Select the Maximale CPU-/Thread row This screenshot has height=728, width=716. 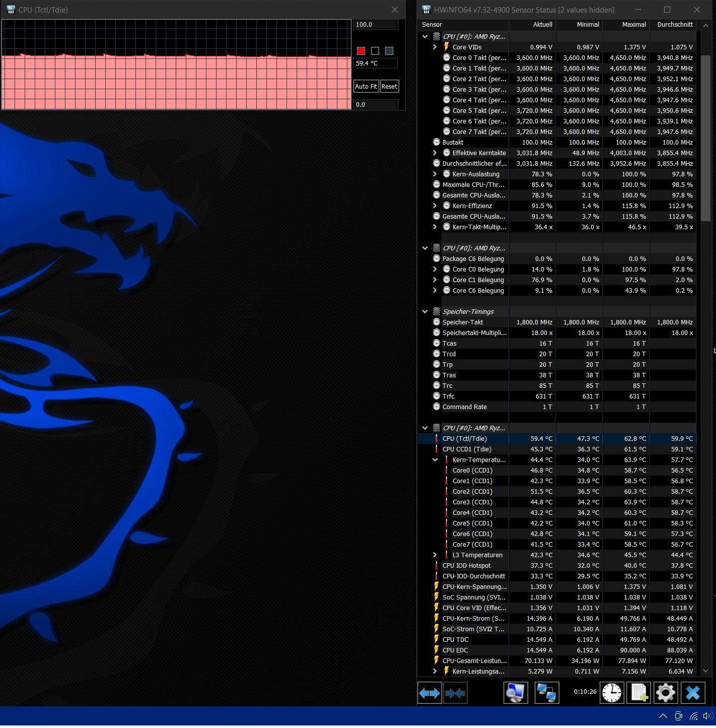point(557,184)
